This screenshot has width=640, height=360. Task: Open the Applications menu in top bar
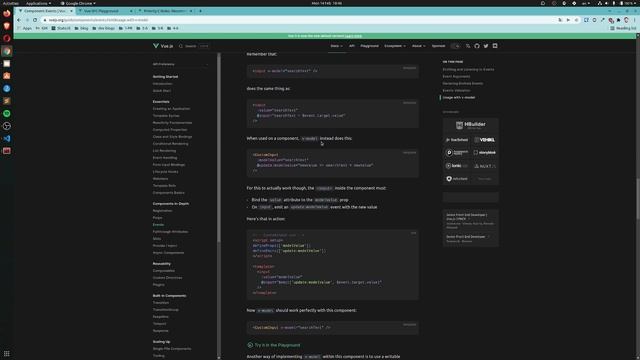click(38, 3)
